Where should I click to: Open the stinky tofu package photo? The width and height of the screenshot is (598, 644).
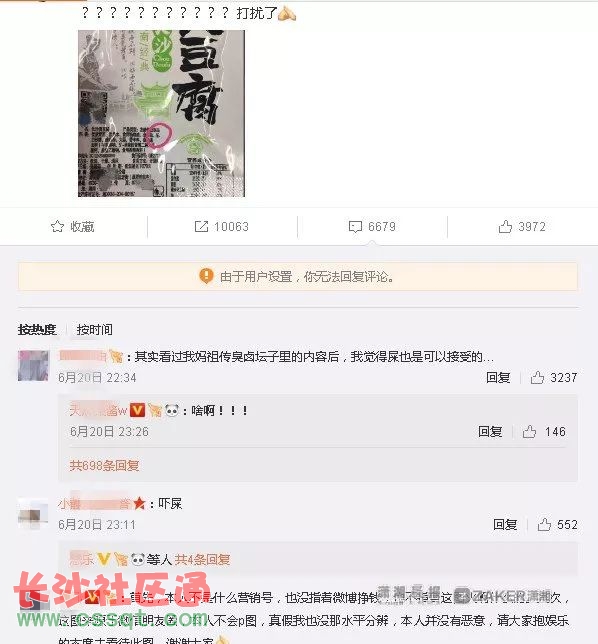161,113
